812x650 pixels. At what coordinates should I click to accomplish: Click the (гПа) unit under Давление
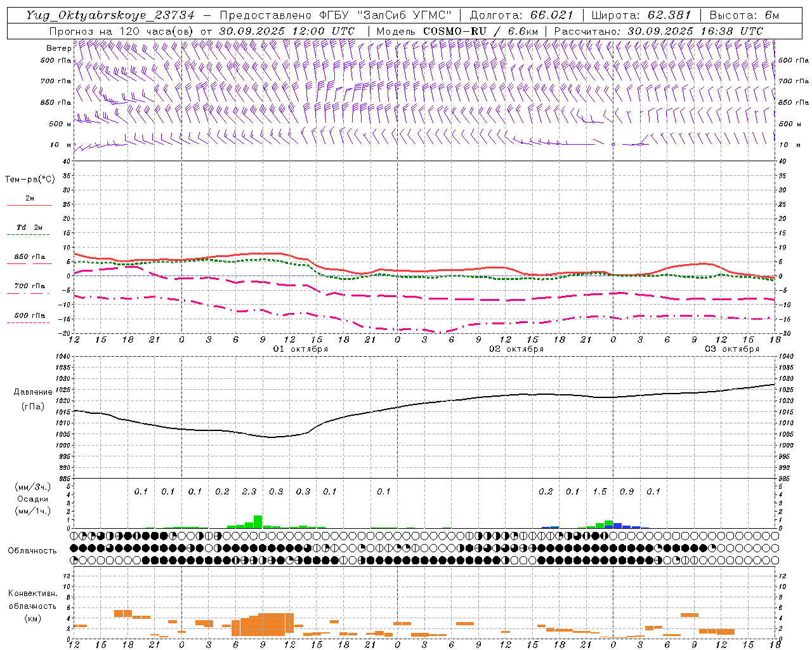(32, 407)
